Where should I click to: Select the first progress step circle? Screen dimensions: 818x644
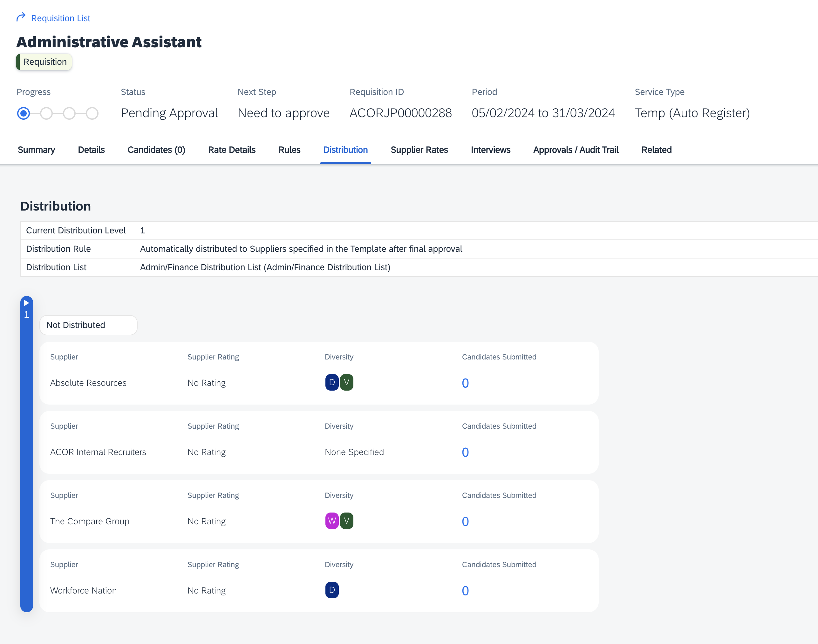tap(24, 113)
